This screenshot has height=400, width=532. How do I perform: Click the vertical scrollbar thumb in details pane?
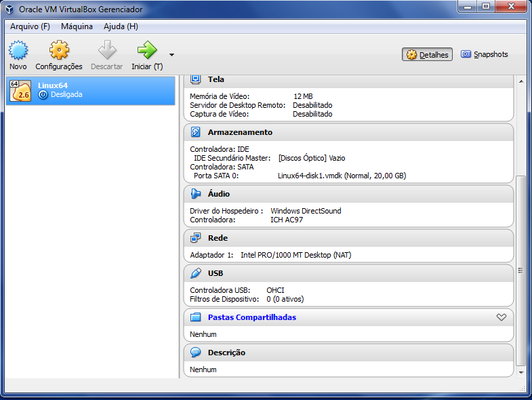click(x=520, y=271)
